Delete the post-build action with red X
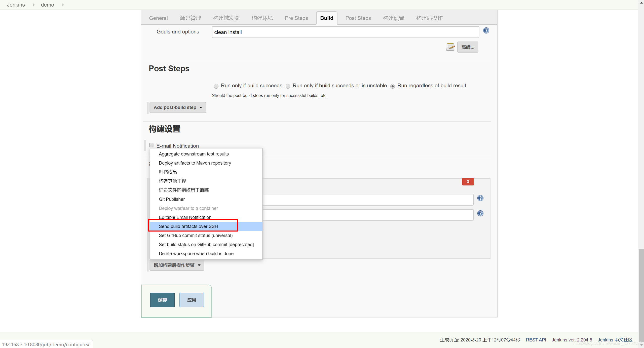Image resolution: width=644 pixels, height=348 pixels. (468, 182)
